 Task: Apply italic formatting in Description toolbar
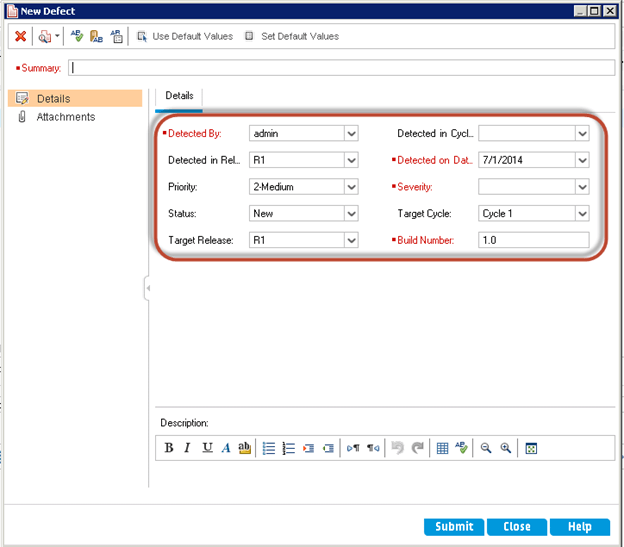188,448
